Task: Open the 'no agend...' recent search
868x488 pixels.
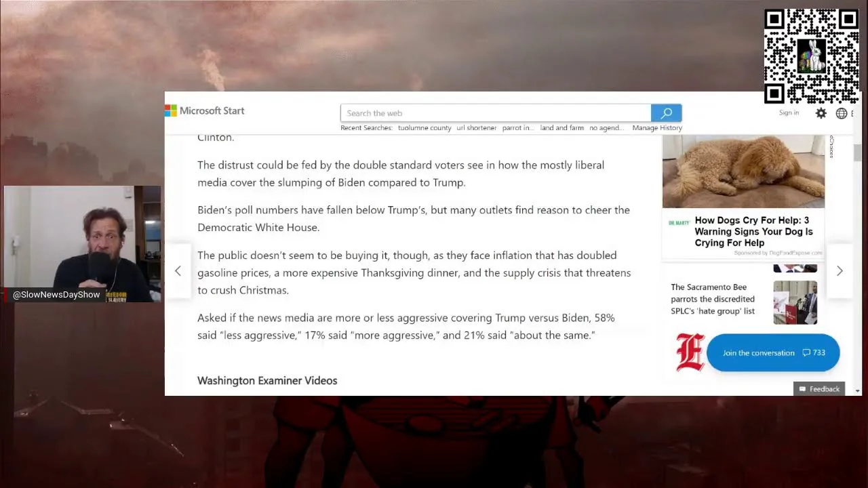Action: [x=606, y=128]
